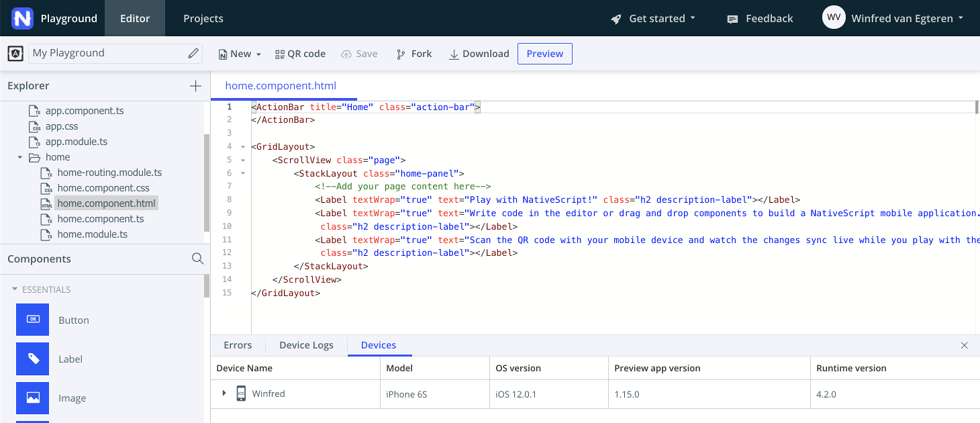Expand the Get started dropdown

coord(653,18)
